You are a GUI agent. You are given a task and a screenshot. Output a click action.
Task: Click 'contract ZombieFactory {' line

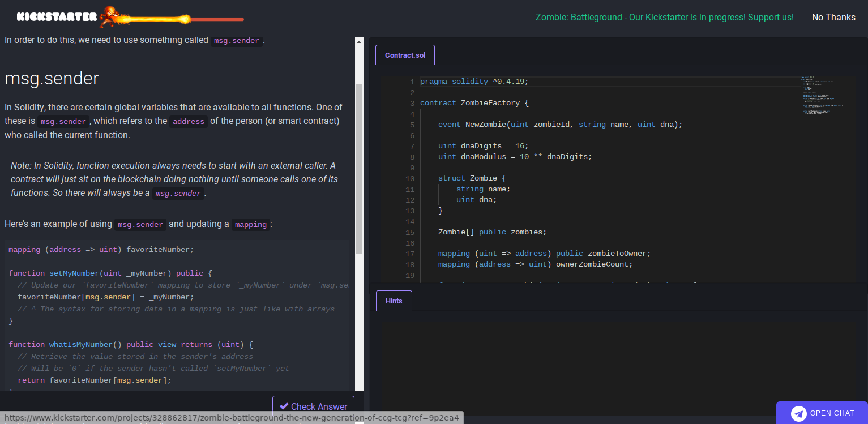[474, 103]
